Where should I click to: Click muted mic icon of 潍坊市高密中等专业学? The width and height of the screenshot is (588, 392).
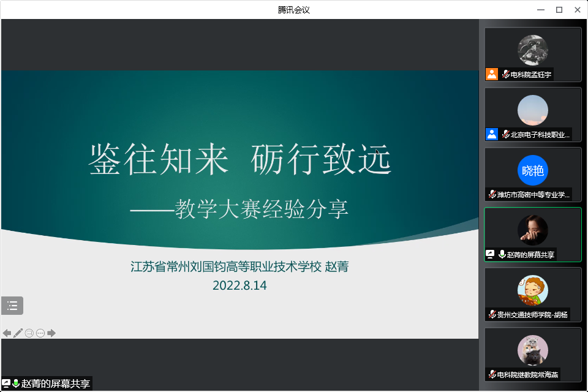tap(492, 195)
